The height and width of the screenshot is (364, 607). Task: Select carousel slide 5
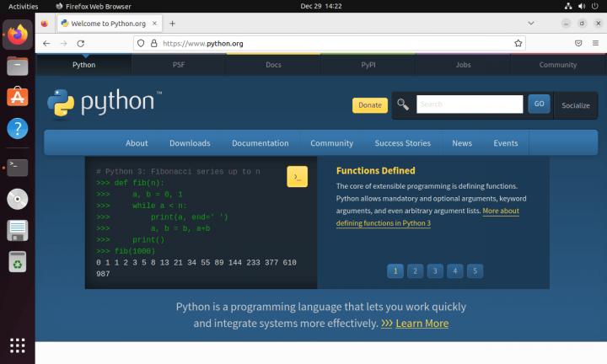(x=475, y=270)
